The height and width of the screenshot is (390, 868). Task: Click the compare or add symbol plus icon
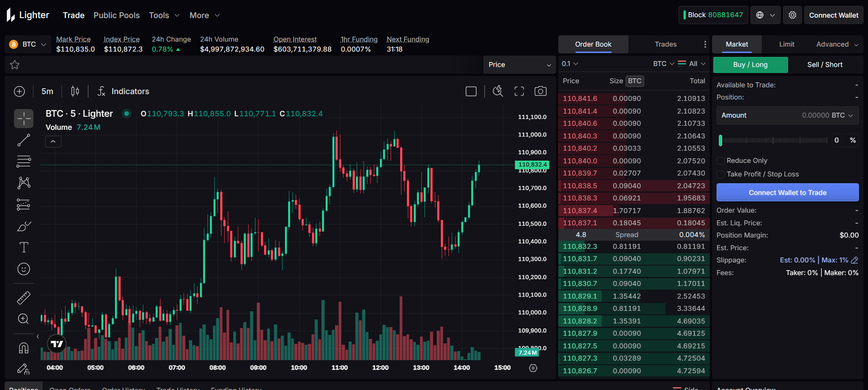[x=19, y=91]
